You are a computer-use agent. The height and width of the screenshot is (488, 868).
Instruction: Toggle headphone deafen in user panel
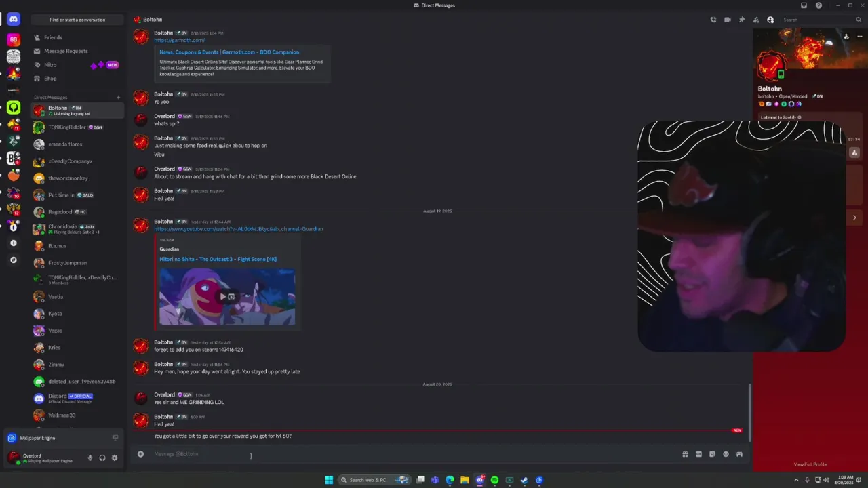[x=102, y=458]
